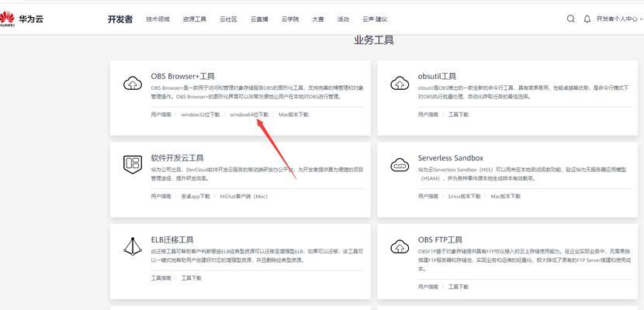Go to the 云直播 menu item
Screen dimensions: 644x310
pos(259,19)
